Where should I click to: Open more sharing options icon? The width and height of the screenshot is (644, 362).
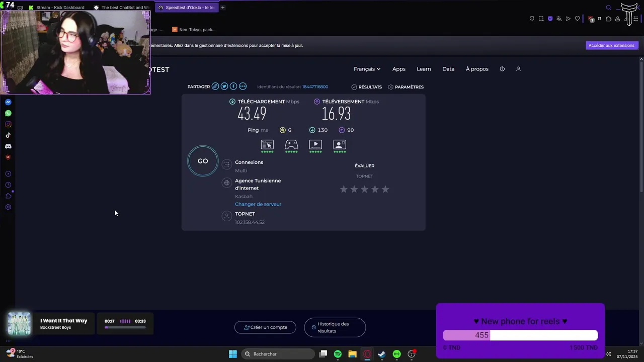(x=243, y=86)
